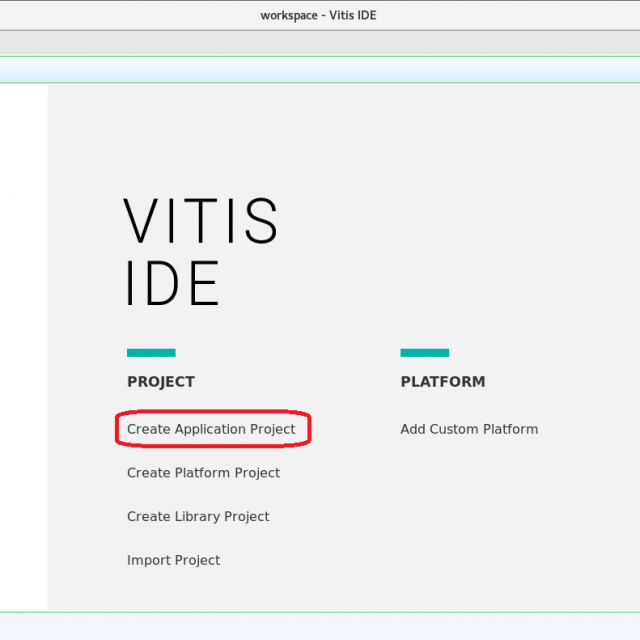Click the large VITIS logo text

click(x=201, y=221)
